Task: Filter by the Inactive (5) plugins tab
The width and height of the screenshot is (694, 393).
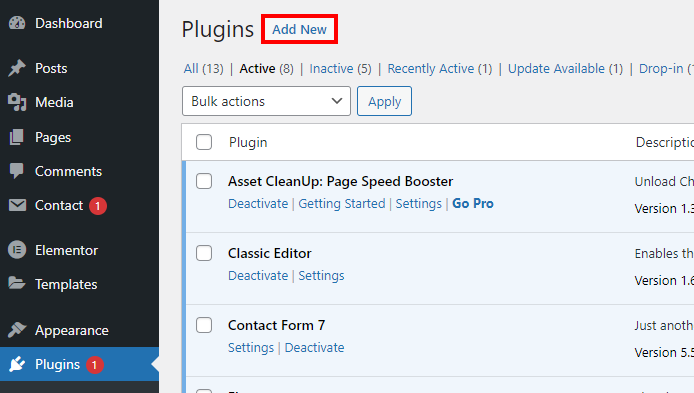Action: (x=340, y=69)
